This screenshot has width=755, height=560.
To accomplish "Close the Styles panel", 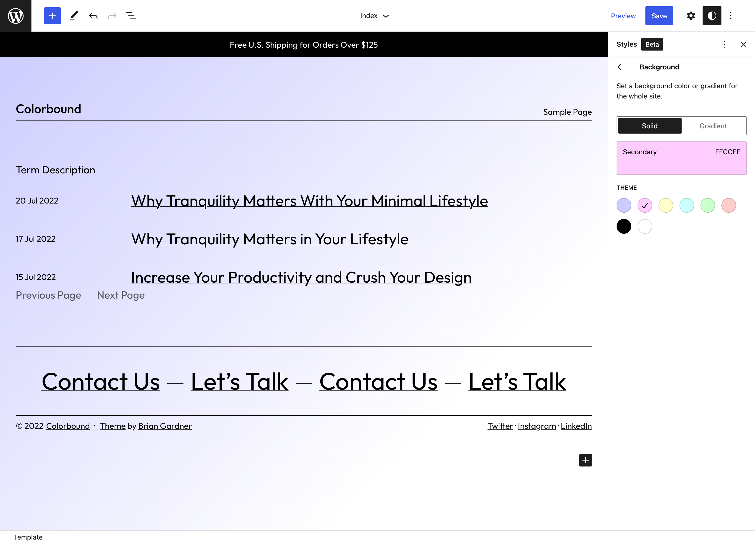I will 743,44.
